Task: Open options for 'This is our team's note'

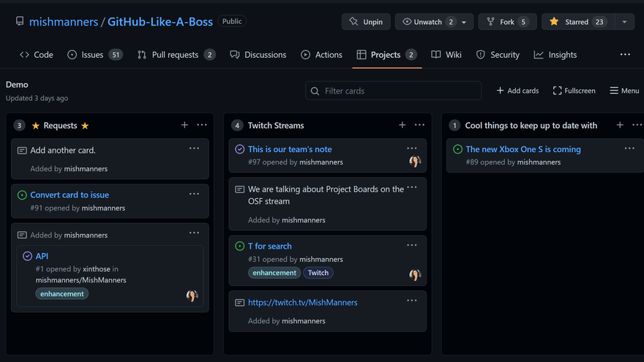Action: point(412,148)
